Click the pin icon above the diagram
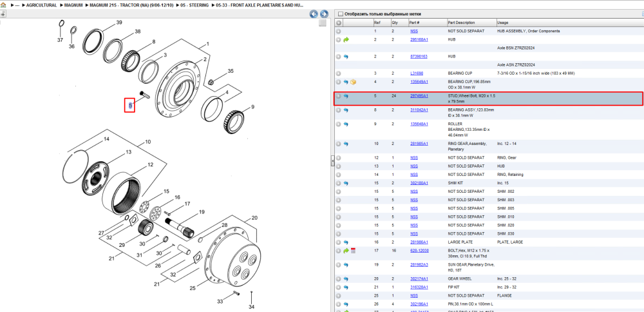The width and height of the screenshot is (644, 312). point(2,14)
